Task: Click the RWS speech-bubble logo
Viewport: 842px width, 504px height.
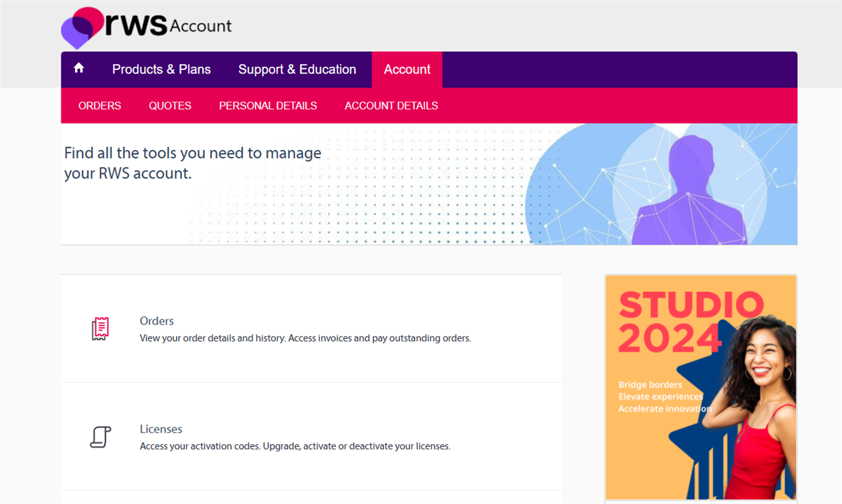Action: click(83, 27)
